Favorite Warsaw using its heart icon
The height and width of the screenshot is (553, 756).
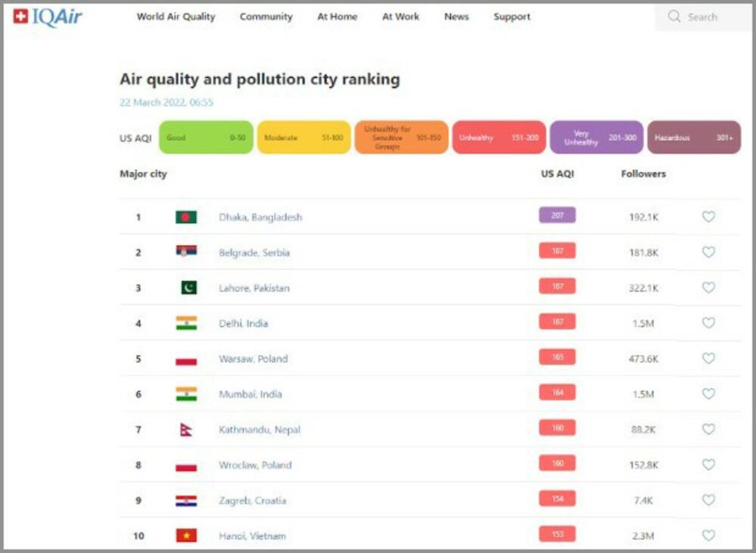[x=708, y=359]
